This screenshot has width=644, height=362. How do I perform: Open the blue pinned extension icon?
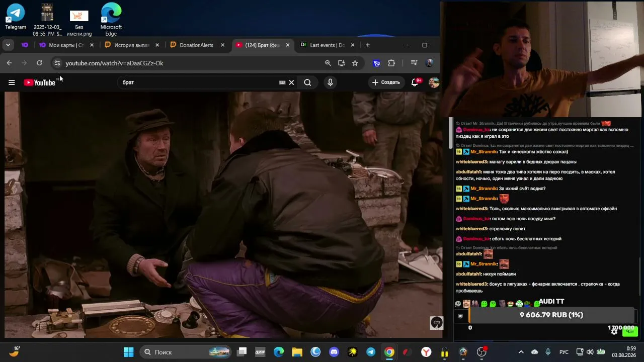pos(376,63)
